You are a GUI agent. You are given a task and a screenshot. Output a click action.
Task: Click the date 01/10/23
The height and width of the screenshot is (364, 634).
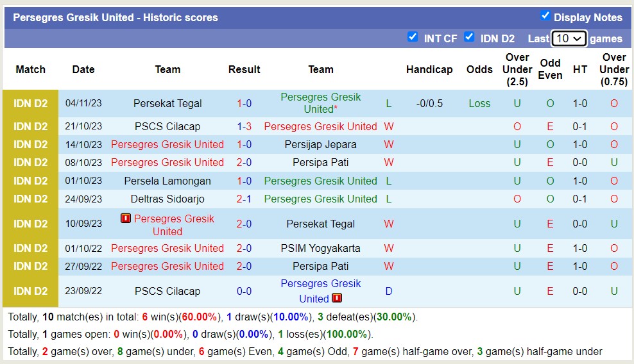coord(83,181)
